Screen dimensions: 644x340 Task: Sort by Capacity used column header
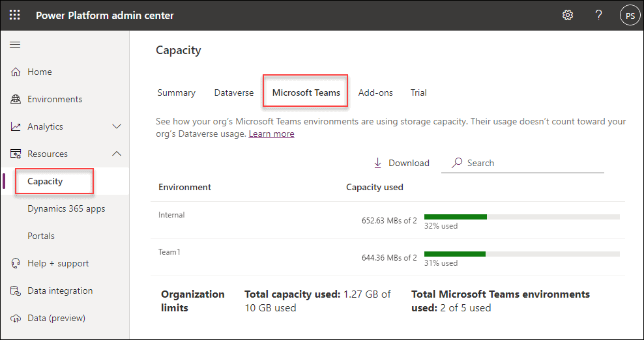pos(375,187)
